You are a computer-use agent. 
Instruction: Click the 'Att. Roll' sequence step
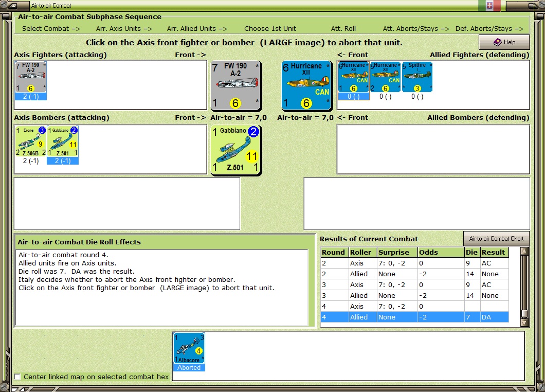coord(343,28)
